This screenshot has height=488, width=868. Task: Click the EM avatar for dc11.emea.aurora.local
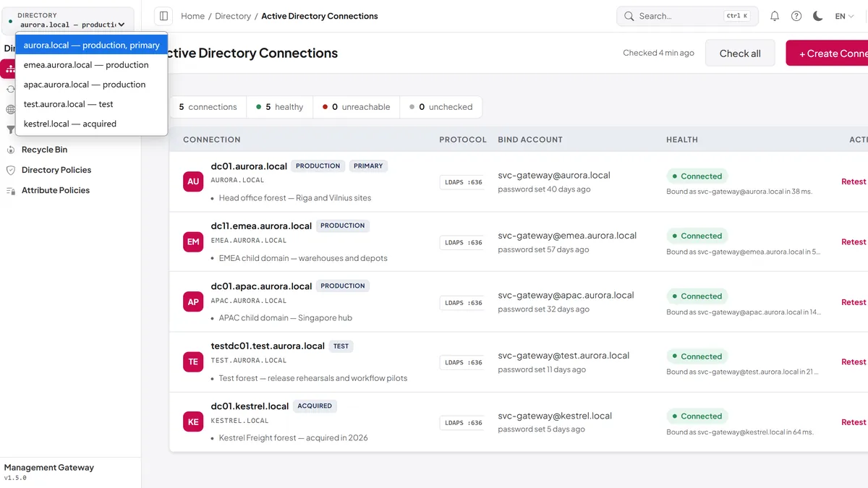coord(193,241)
